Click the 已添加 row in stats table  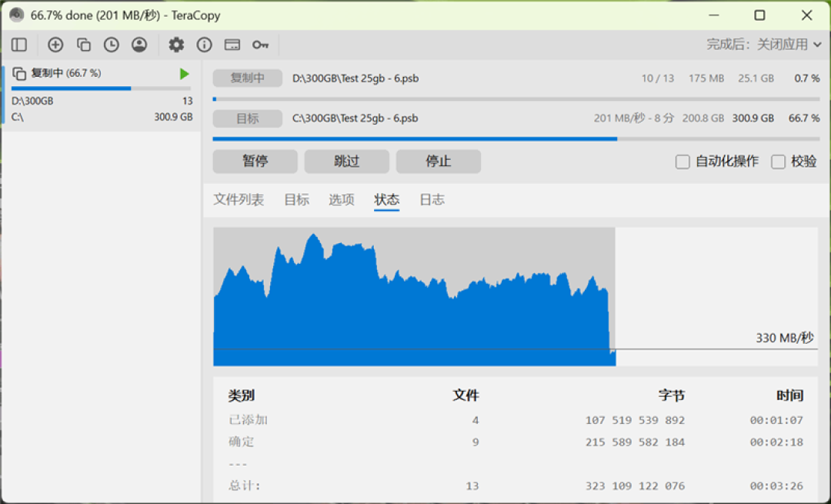click(x=516, y=420)
